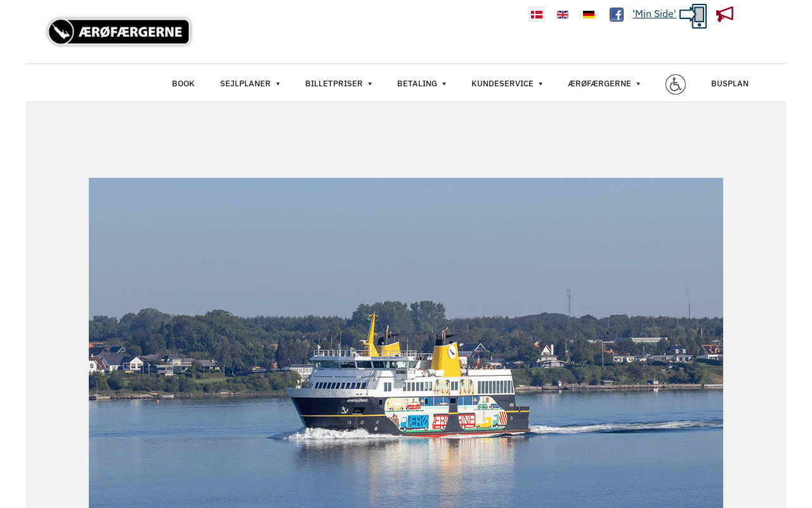Click the mobile login arrow icon

point(693,16)
